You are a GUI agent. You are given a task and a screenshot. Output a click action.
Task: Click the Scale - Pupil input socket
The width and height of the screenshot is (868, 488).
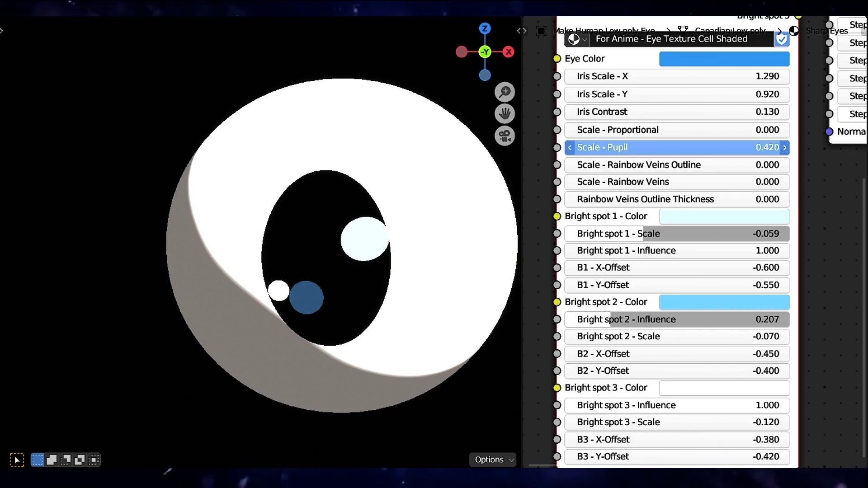557,148
